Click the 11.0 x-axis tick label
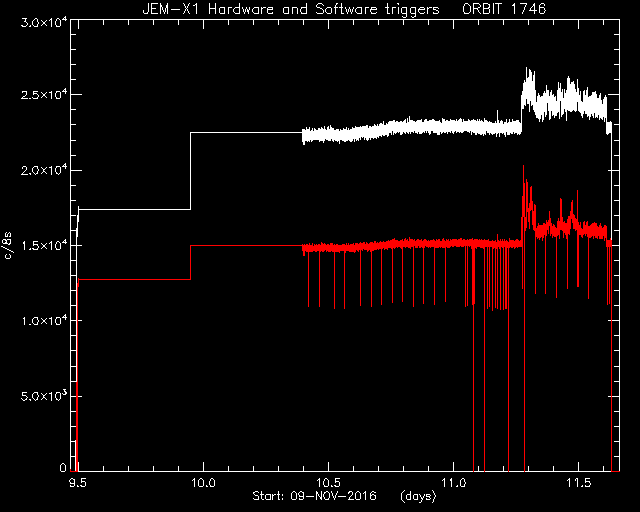The width and height of the screenshot is (640, 512). (453, 483)
